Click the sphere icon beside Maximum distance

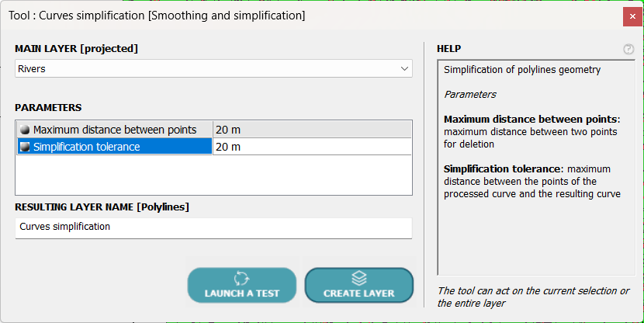pyautogui.click(x=25, y=130)
